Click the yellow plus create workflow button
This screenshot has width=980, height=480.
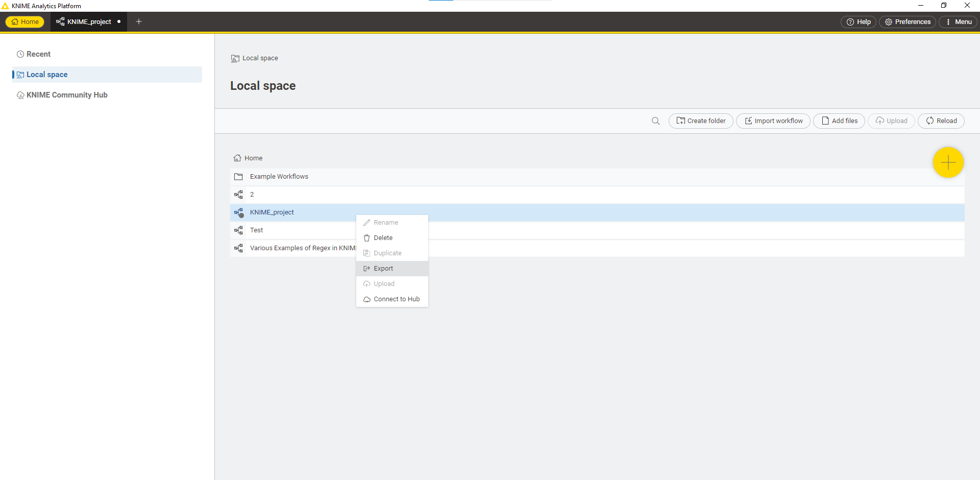(x=948, y=162)
